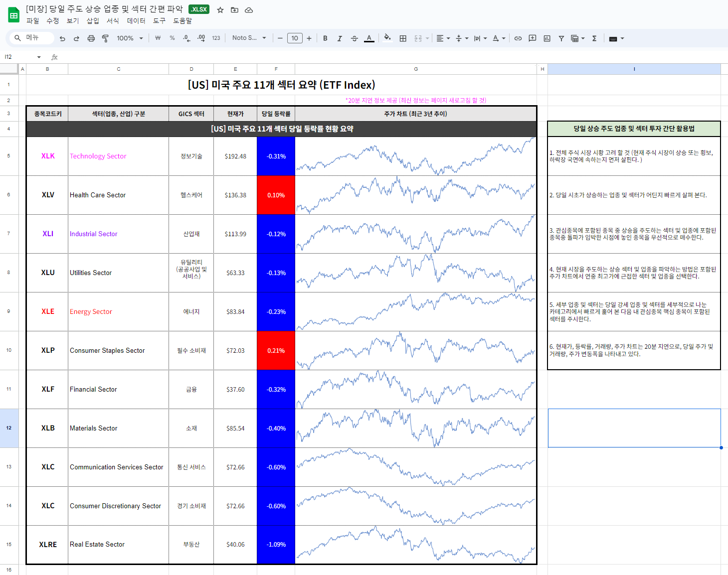Click the increase font size plus button
Image resolution: width=728 pixels, height=575 pixels.
tap(309, 38)
